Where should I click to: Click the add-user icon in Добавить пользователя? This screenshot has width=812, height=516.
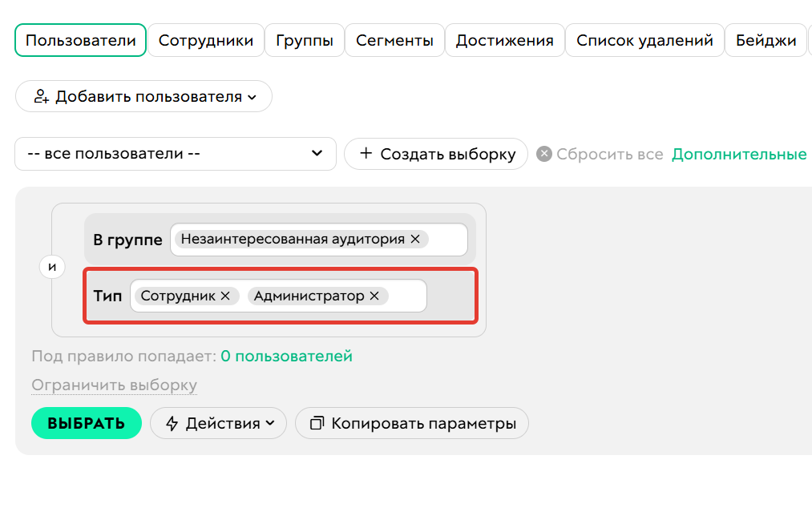click(43, 95)
